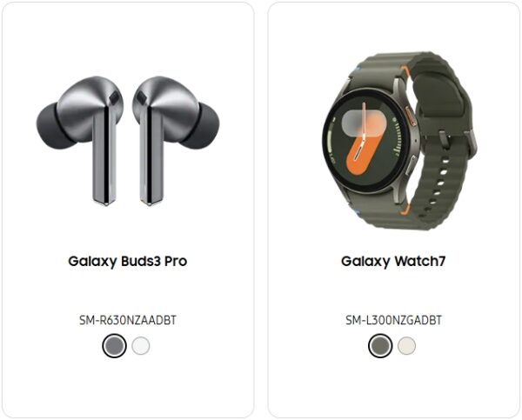Choose the white Galaxy Buds3 Pro swatch
Viewport: 522px width, 420px height.
coord(140,346)
